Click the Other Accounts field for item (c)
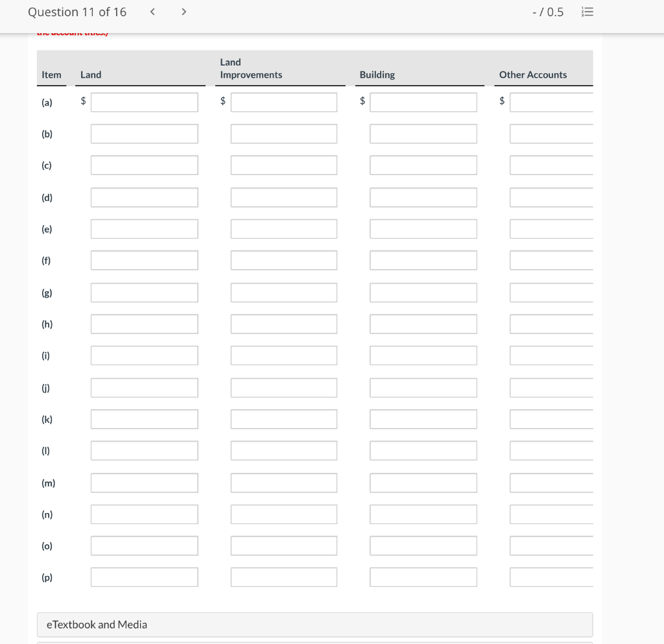This screenshot has height=644, width=664. click(x=551, y=165)
